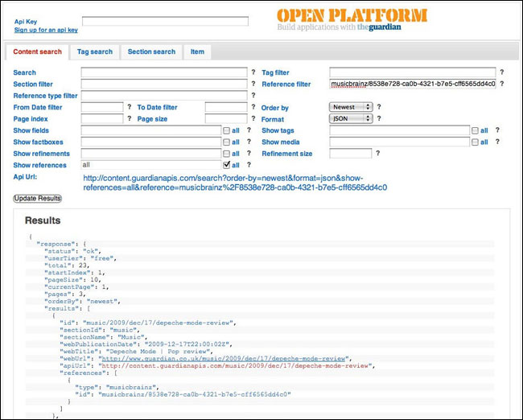Open help icon next to Section filter
523x420 pixels.
[253, 84]
